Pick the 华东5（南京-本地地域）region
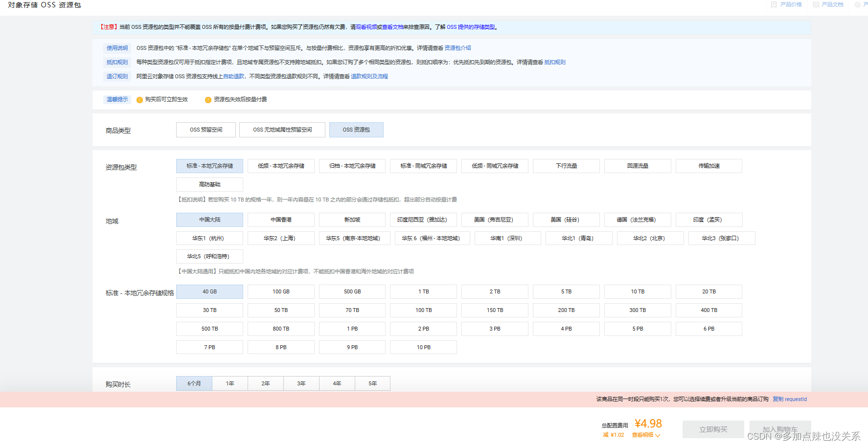 pyautogui.click(x=355, y=238)
